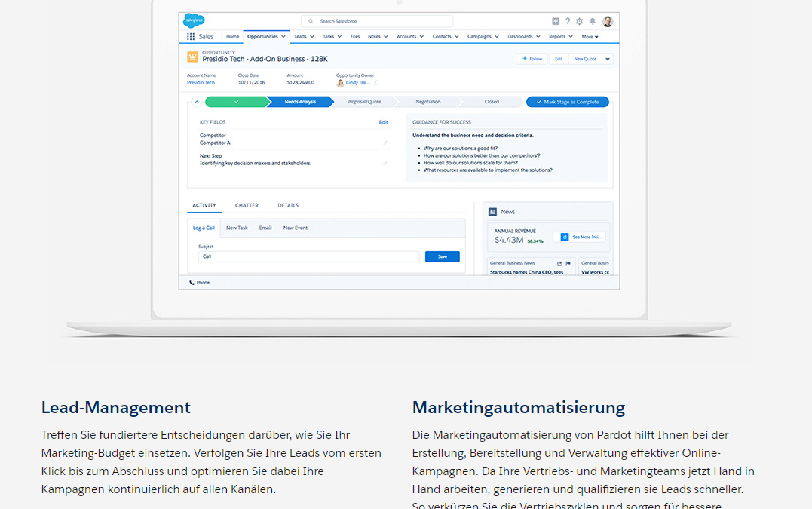The image size is (812, 509).
Task: Open the actions dropdown next to New Quote
Action: click(x=608, y=59)
